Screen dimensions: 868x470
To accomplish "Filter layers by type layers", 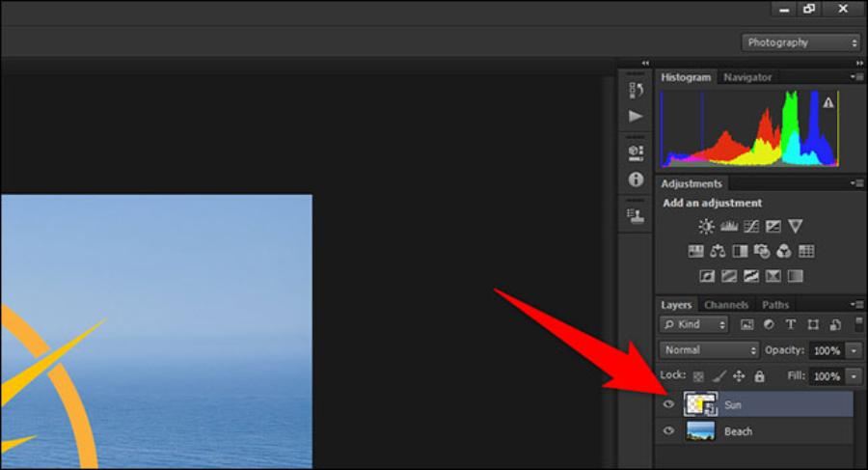I will [791, 325].
